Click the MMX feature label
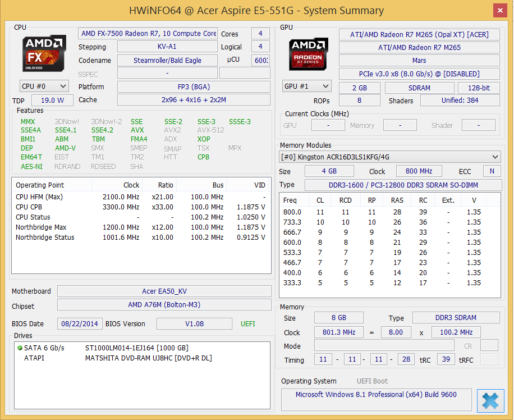 (27, 122)
